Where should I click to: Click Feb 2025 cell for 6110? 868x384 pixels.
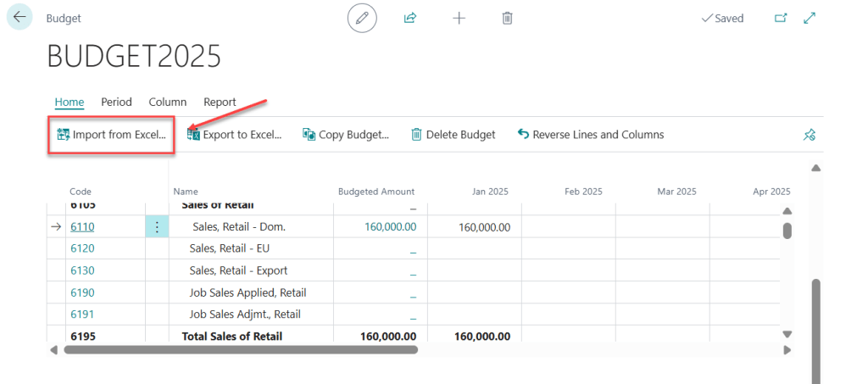click(x=569, y=227)
